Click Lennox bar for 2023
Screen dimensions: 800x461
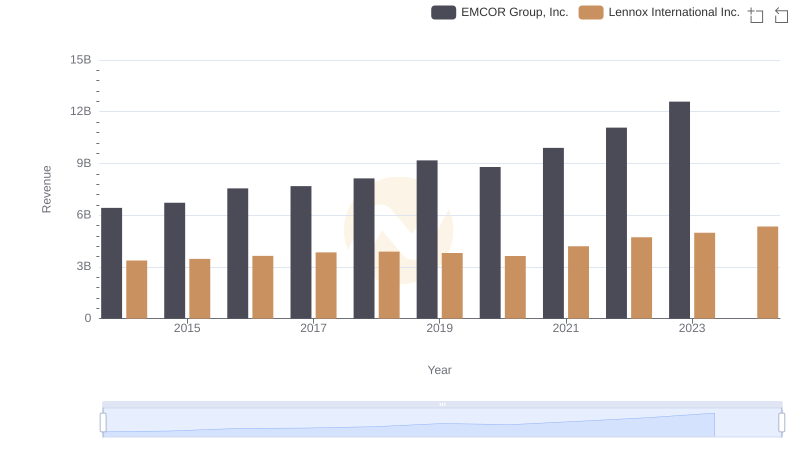click(x=704, y=276)
